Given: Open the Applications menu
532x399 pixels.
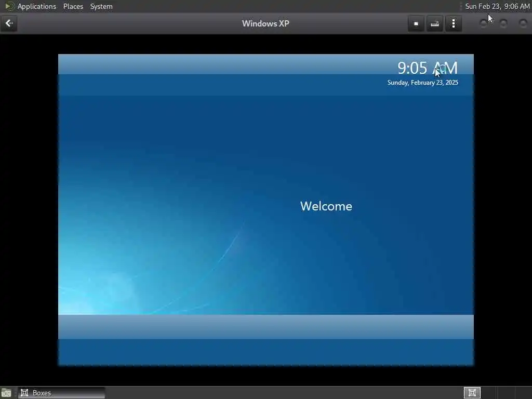Looking at the screenshot, I should click(37, 6).
